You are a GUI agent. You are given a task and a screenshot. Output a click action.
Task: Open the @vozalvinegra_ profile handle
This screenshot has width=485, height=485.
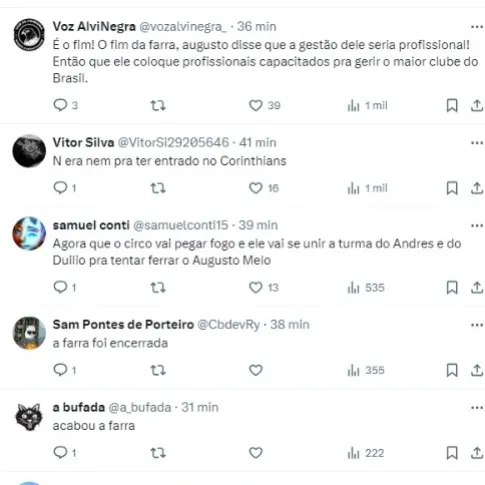(x=183, y=26)
